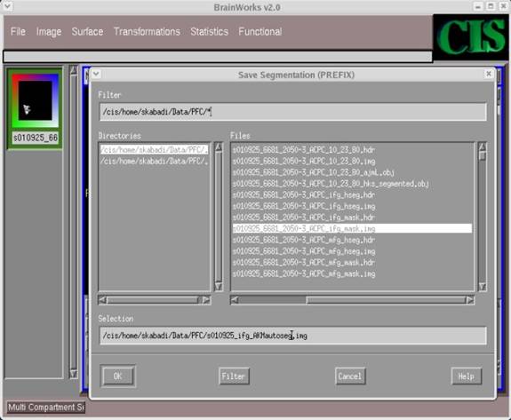The height and width of the screenshot is (420, 511).
Task: Click Files list scroll up arrow
Action: click(x=483, y=147)
